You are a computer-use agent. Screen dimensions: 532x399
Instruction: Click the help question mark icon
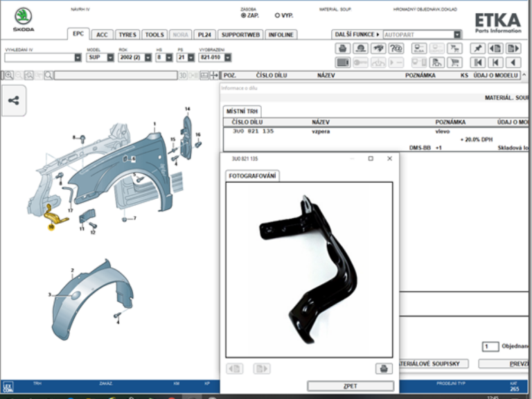(396, 48)
